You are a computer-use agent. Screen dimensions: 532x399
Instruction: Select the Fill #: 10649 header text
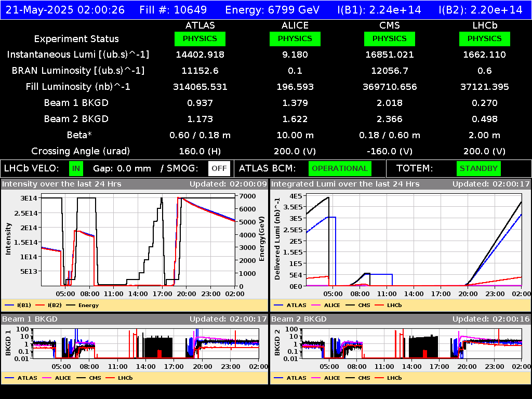(173, 10)
